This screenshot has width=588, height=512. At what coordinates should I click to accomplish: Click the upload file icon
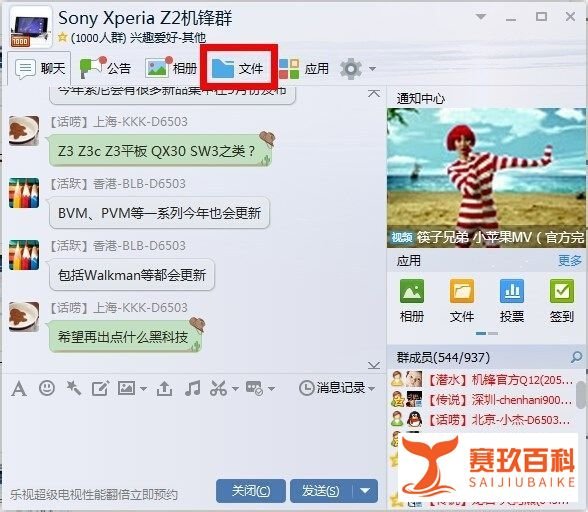click(x=164, y=388)
